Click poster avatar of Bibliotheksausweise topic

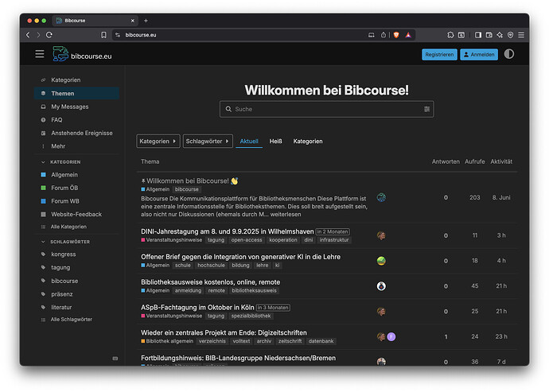(x=381, y=286)
